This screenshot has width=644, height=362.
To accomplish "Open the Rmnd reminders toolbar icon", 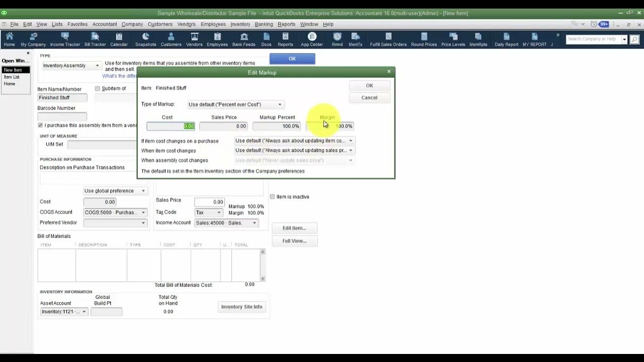I will click(337, 40).
